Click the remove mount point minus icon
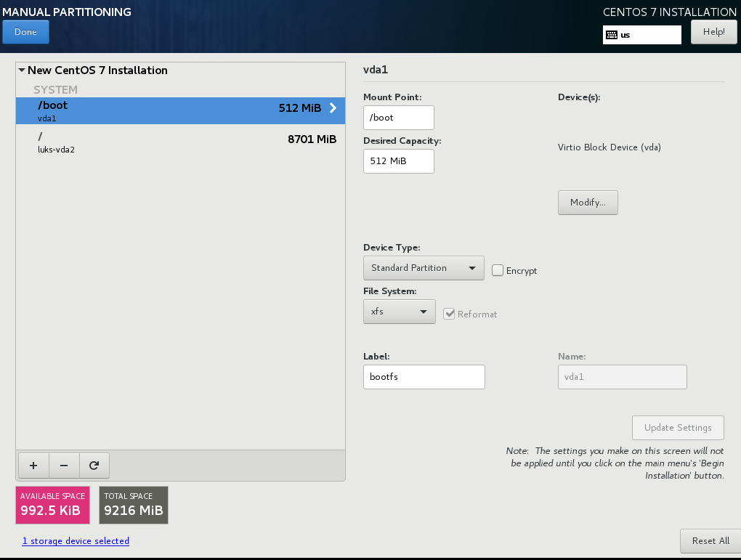The height and width of the screenshot is (560, 741). 63,465
